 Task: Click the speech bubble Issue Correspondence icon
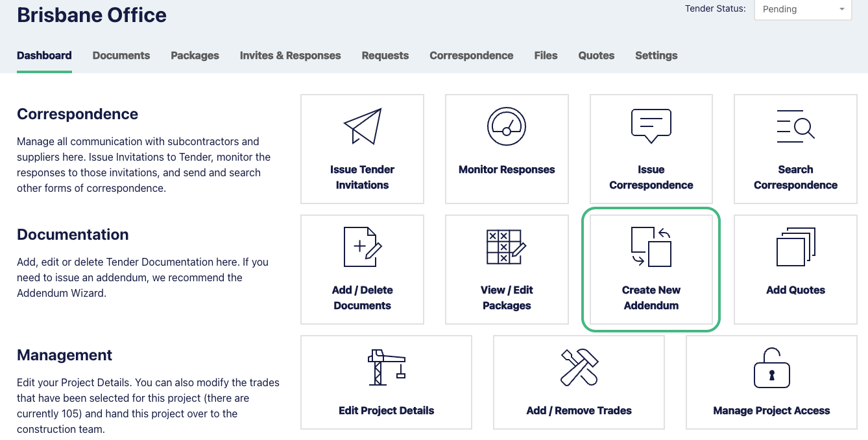tap(651, 126)
